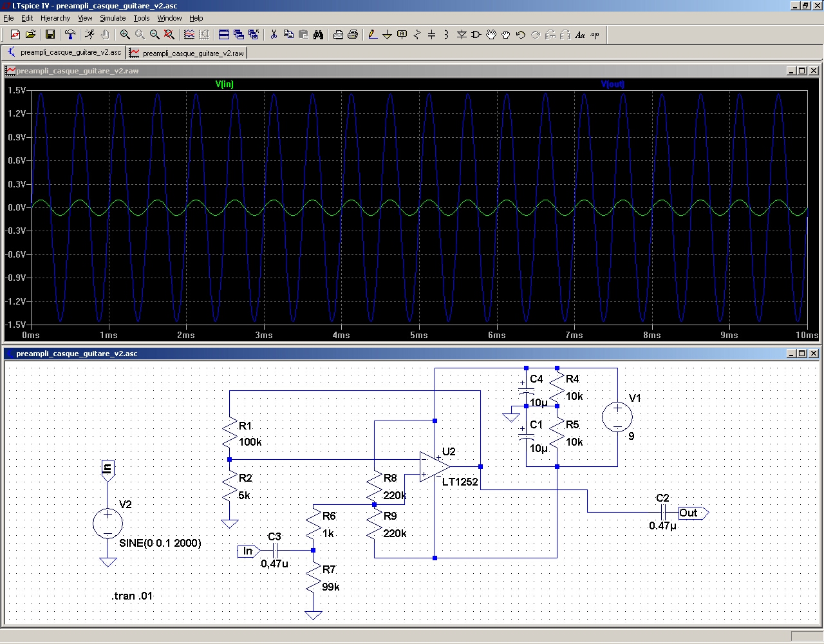Screen dimensions: 824x644
Task: Click the Cut scissors icon
Action: point(274,35)
